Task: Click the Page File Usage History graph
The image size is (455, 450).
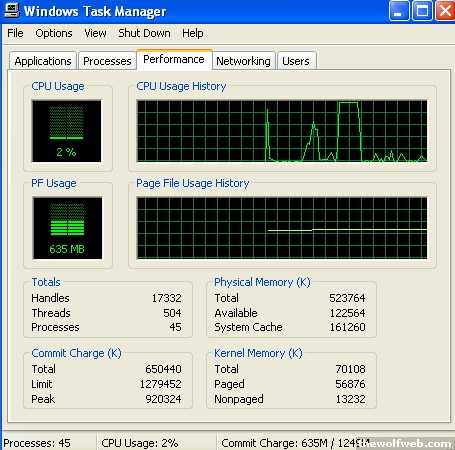Action: tap(282, 228)
